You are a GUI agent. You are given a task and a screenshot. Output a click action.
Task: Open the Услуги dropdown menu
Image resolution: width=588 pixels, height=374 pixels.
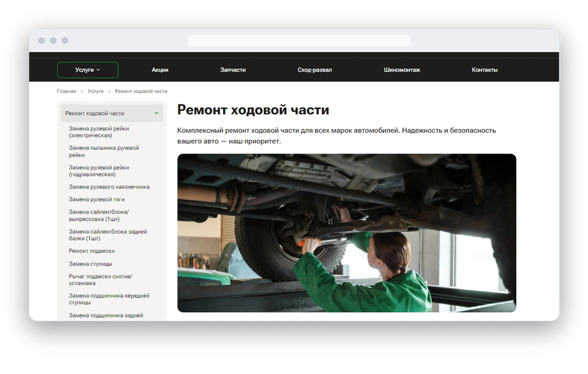pos(88,70)
